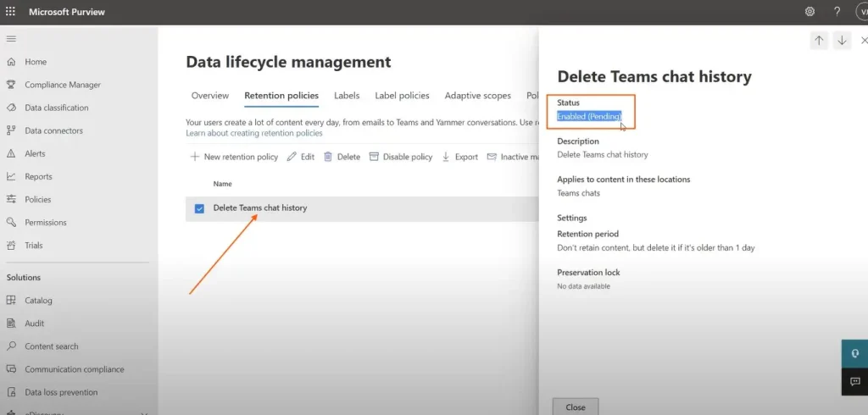
Task: Click Disable policy in toolbar
Action: pyautogui.click(x=401, y=158)
